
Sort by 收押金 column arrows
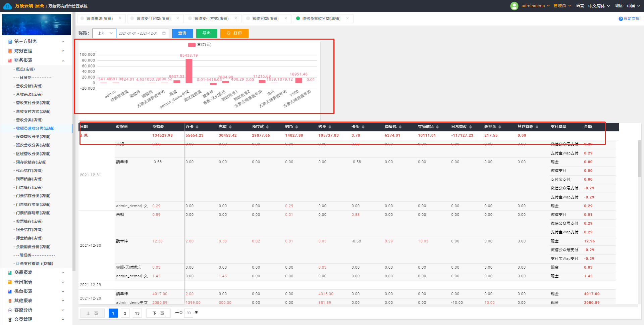pyautogui.click(x=500, y=127)
